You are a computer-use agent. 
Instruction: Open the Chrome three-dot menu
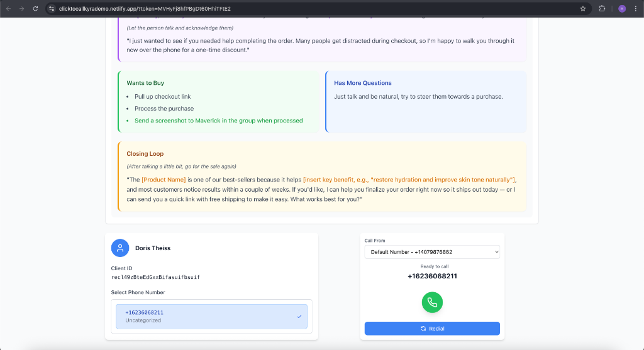click(636, 9)
